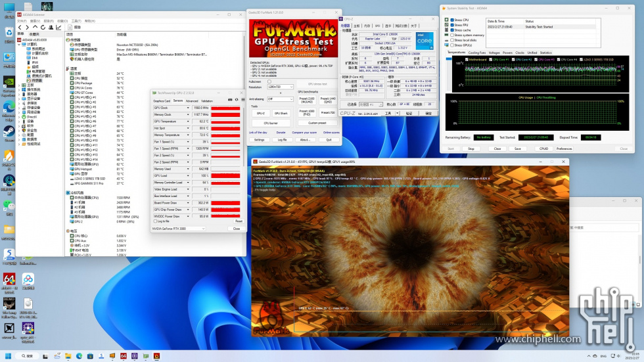Screen dimensions: 644x362
Task: Click the Up arrow in AIDA64 toolbar
Action: (35, 28)
